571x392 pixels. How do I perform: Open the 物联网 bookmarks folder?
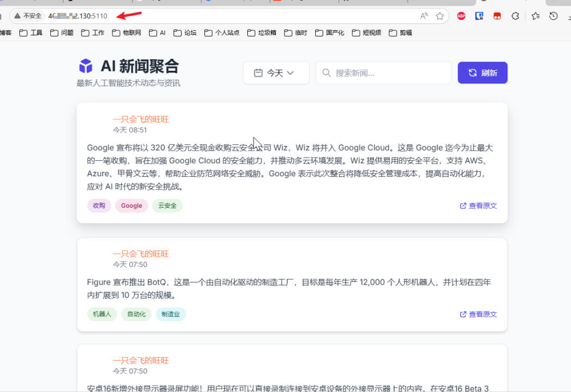pos(127,33)
